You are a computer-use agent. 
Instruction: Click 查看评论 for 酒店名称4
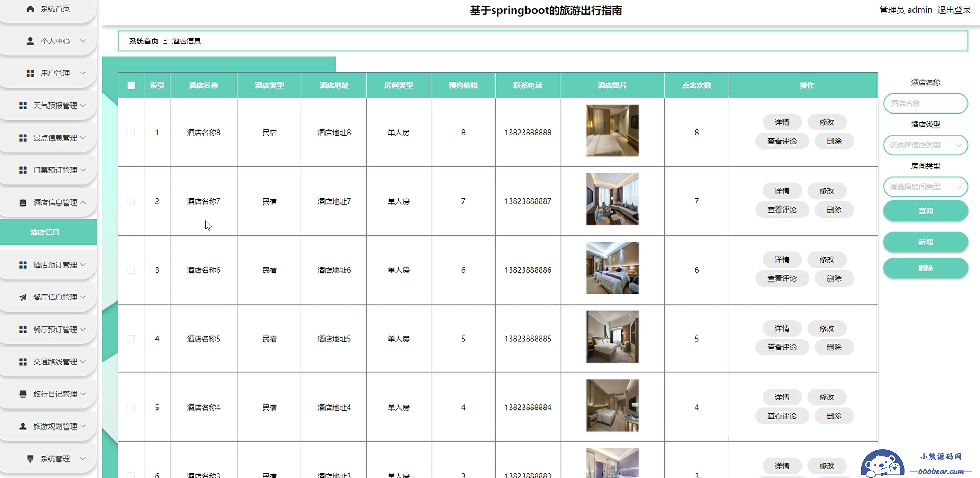tap(782, 416)
